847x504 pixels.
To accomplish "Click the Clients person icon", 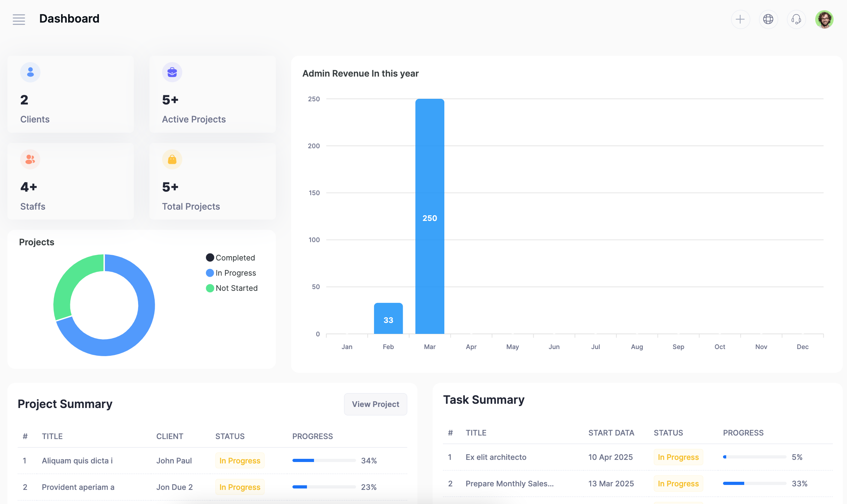I will (30, 72).
